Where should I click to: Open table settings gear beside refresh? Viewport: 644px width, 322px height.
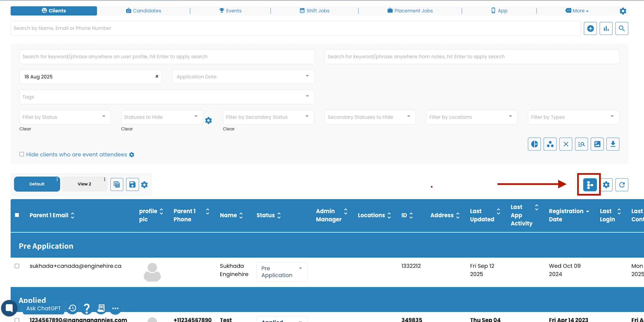(606, 185)
